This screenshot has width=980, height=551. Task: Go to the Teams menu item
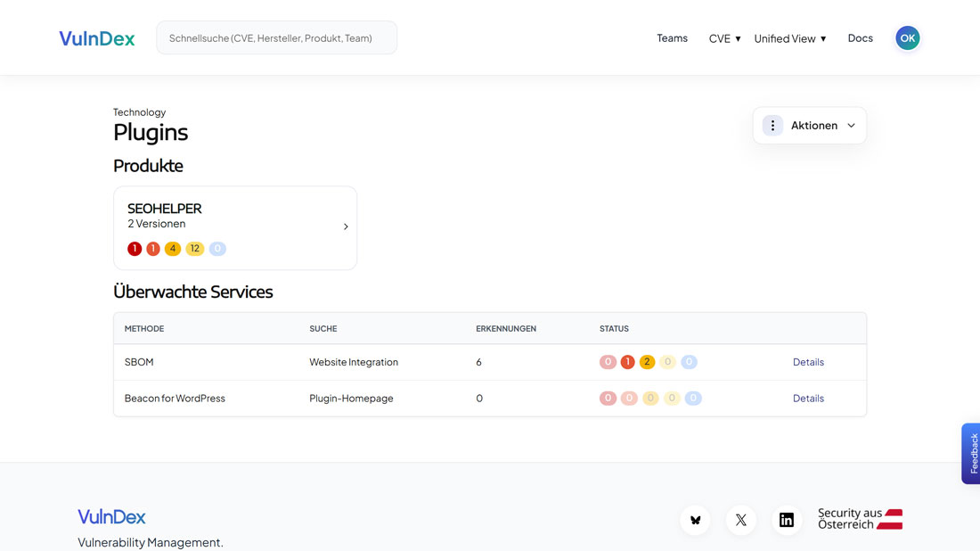click(672, 38)
